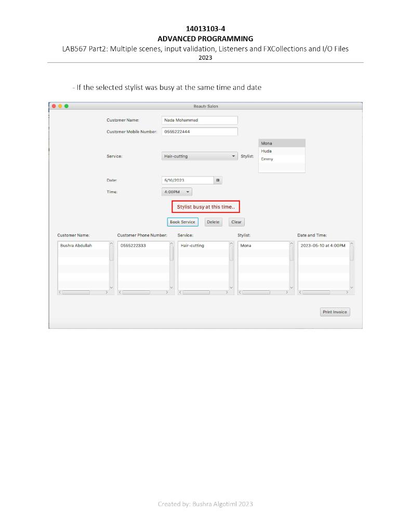
Task: Open the Time dropdown showing 4:00PM
Action: click(177, 192)
